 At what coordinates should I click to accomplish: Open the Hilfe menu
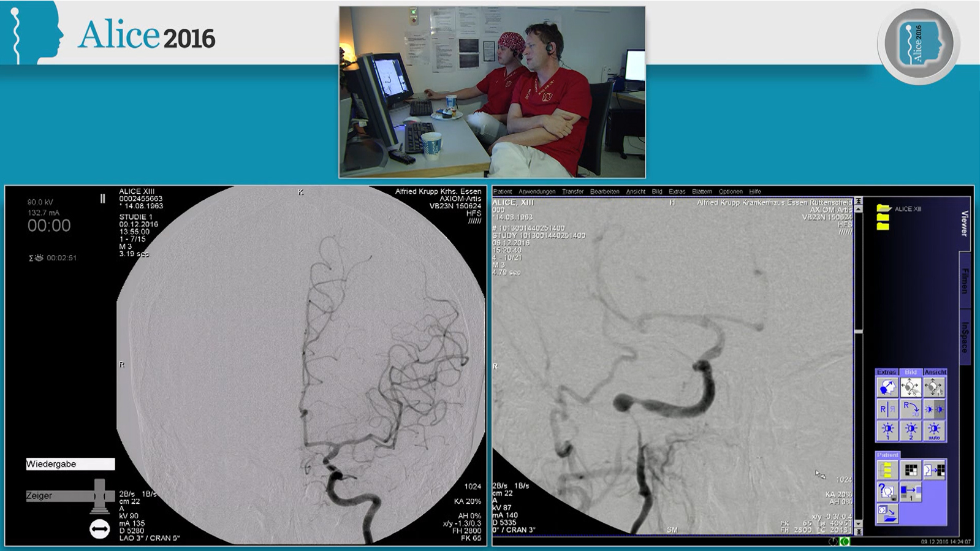[x=755, y=192]
